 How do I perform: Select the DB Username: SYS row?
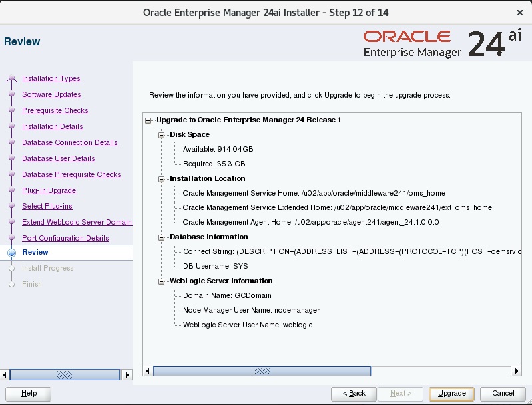tap(216, 266)
